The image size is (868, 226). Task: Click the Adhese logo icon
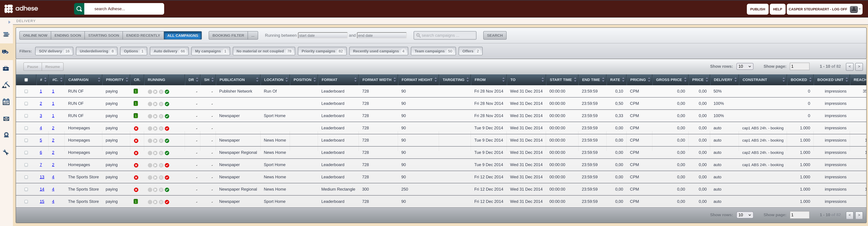9,9
